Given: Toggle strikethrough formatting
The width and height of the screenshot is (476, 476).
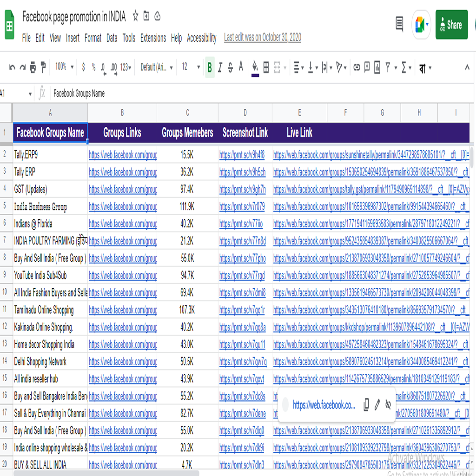Looking at the screenshot, I should [231, 67].
